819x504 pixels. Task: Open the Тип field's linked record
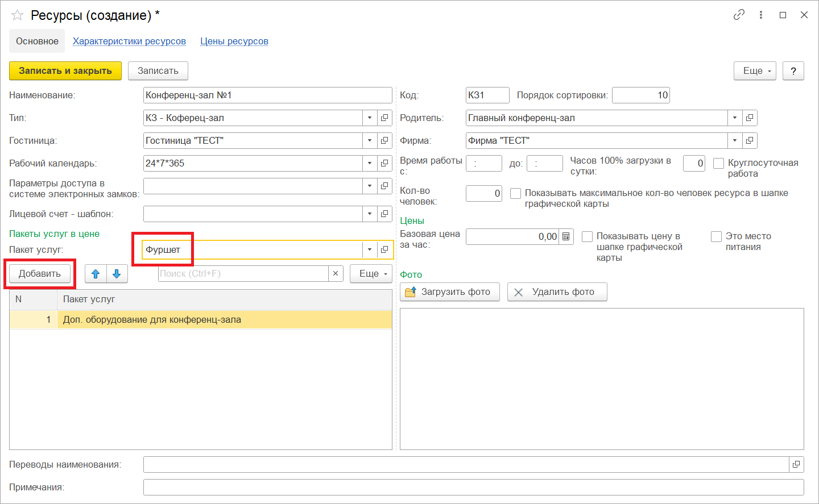(384, 118)
